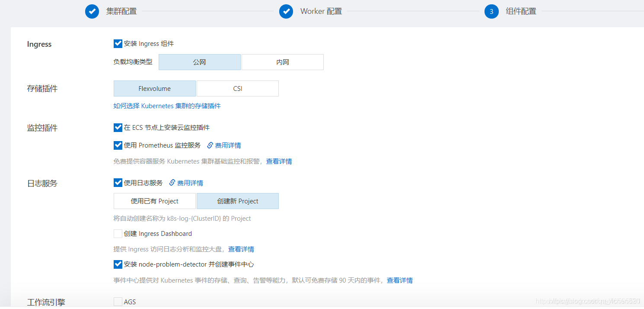The width and height of the screenshot is (644, 309).
Task: Open 查看详情 link for Ingress dashboard
Action: pos(241,249)
